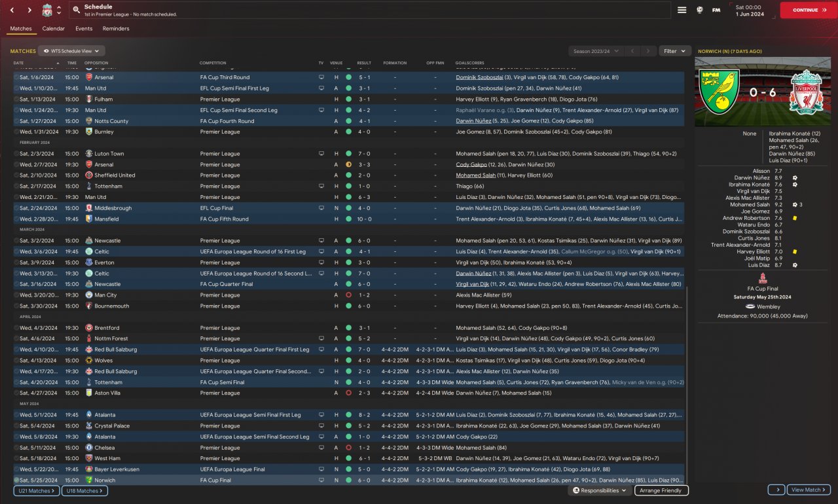Click the arrow button beside View Match

point(776,490)
